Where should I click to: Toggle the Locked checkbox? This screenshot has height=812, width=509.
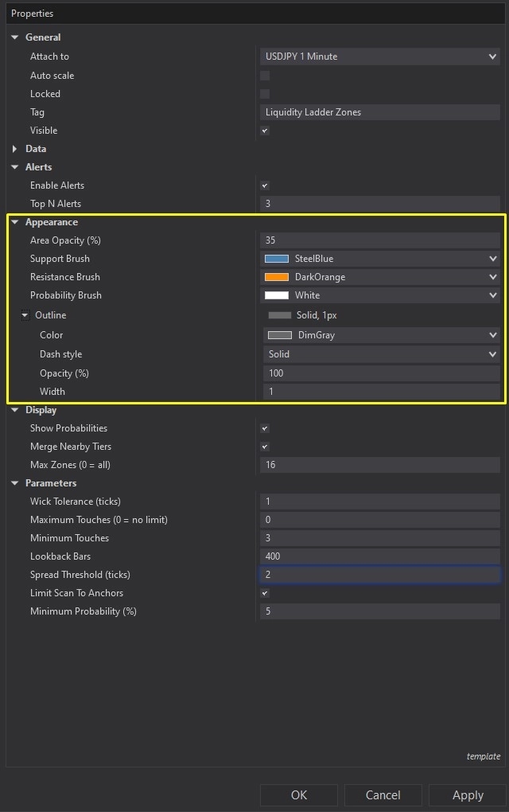tap(265, 94)
